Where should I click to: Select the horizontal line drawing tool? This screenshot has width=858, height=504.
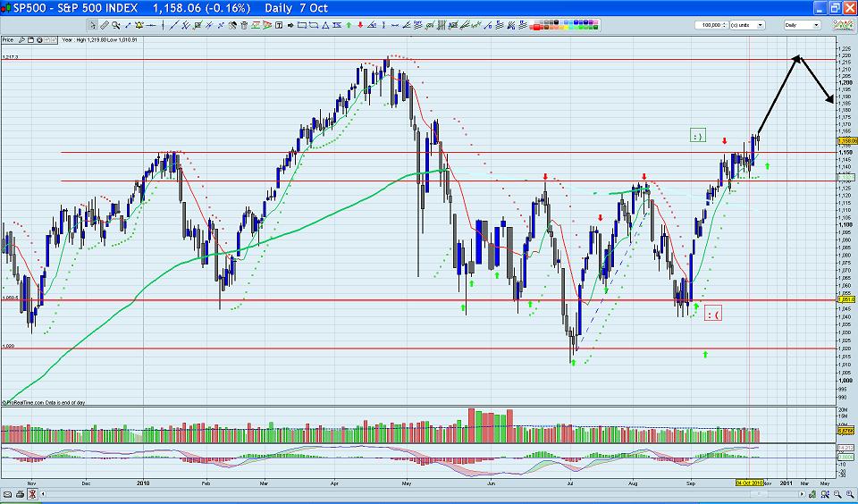(151, 25)
